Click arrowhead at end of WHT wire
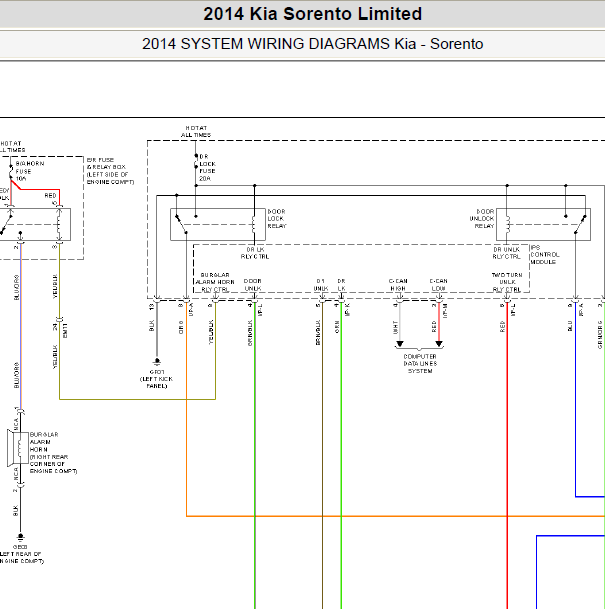 pyautogui.click(x=400, y=344)
